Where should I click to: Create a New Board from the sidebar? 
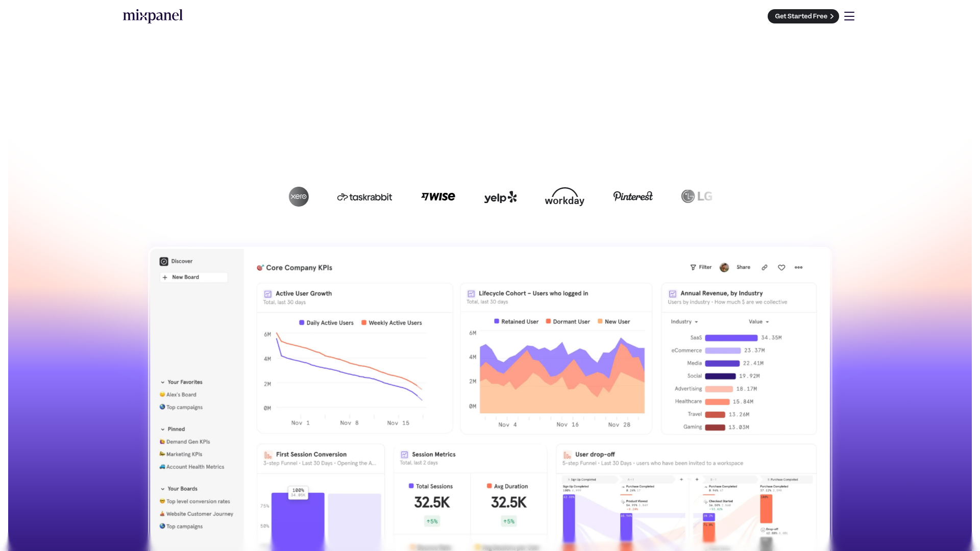click(x=193, y=277)
